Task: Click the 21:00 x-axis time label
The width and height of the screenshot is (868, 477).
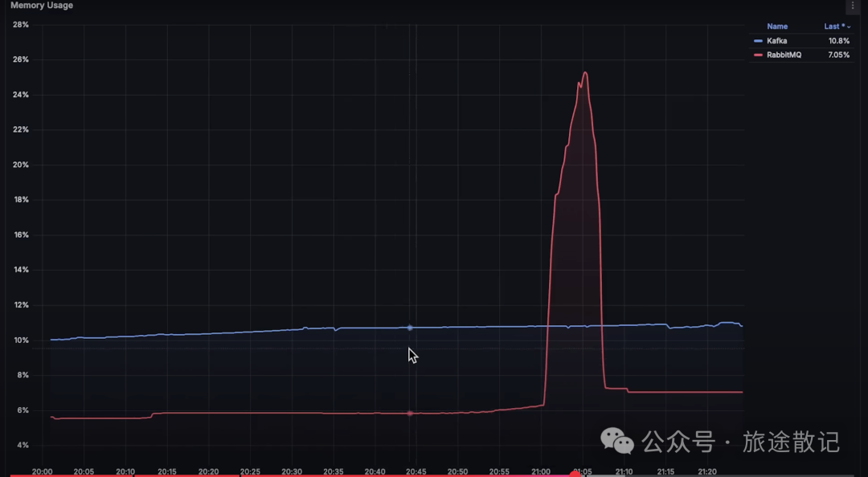Action: point(541,472)
